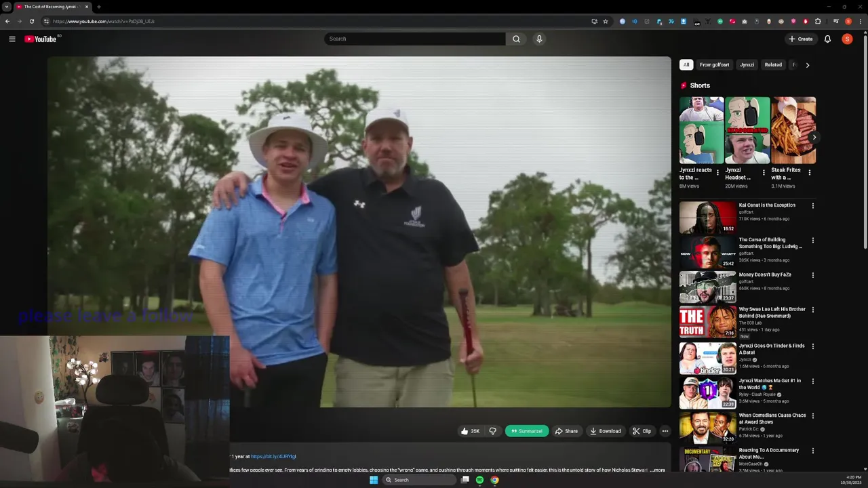Click the Download button
Viewport: 868px width, 488px height.
tap(606, 431)
